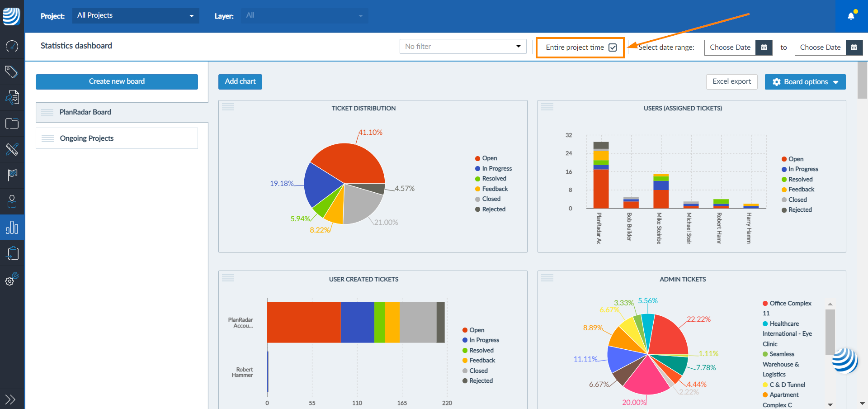Viewport: 868px width, 409px height.
Task: Open the Project dropdown showing All Projects
Action: [x=136, y=16]
